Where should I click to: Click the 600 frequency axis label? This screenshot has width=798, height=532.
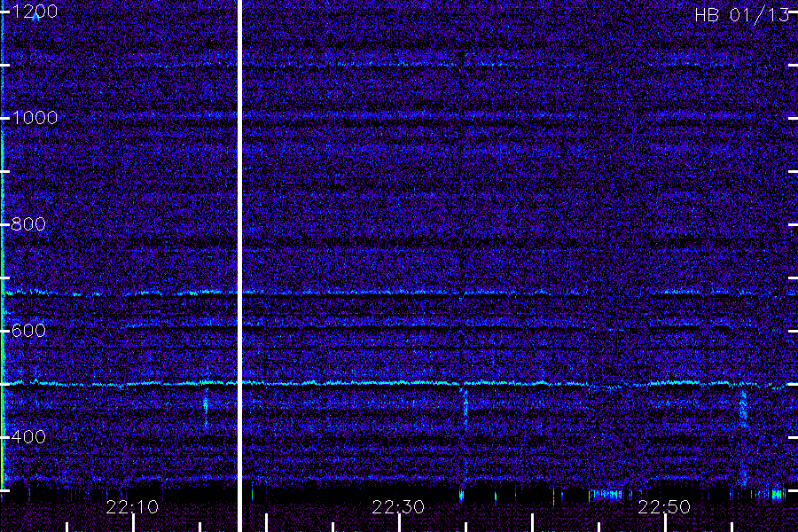tap(28, 331)
